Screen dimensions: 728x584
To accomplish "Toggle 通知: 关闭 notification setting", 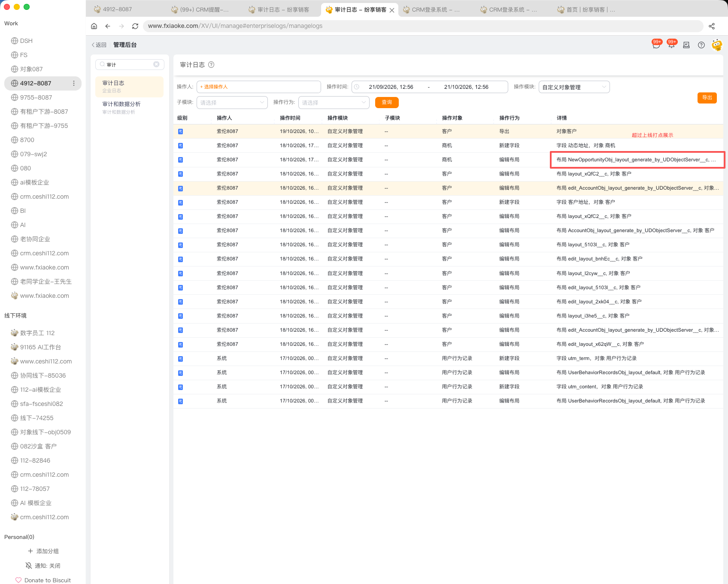I will (43, 566).
